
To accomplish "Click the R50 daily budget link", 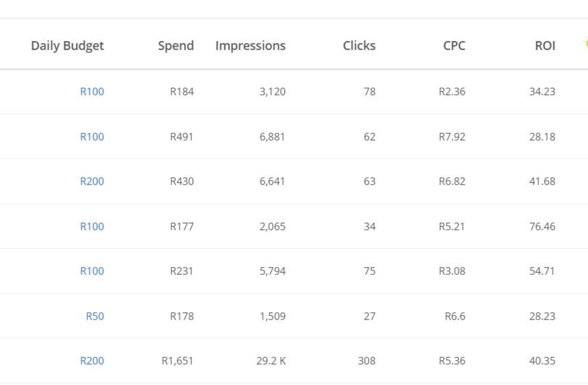I will 95,316.
